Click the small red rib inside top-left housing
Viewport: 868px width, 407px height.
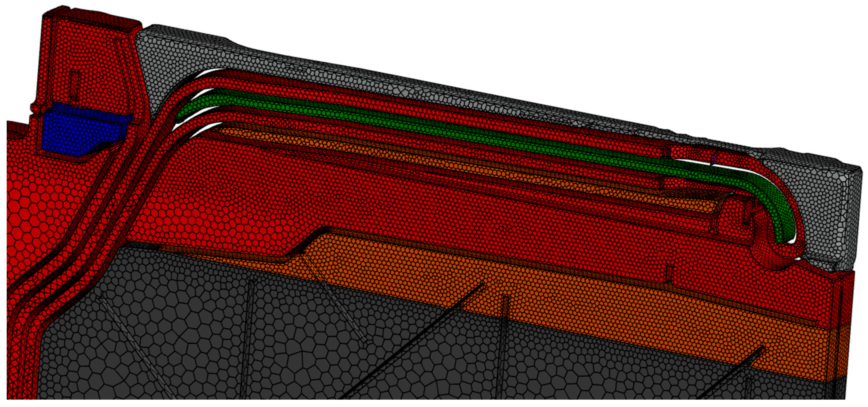pos(75,86)
